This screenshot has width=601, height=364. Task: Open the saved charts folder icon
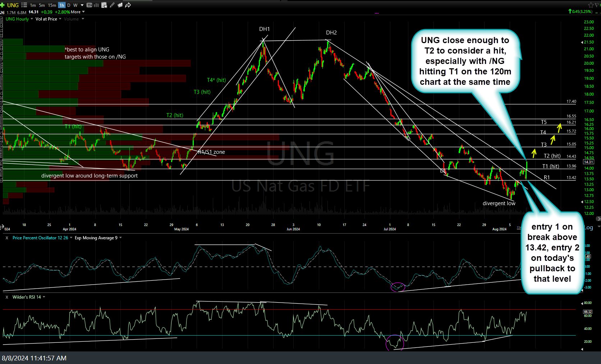120,5
